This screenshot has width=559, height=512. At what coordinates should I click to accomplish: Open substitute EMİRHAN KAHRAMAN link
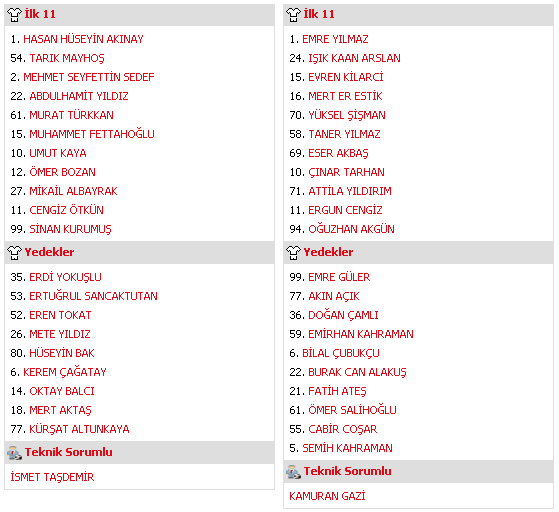361,334
